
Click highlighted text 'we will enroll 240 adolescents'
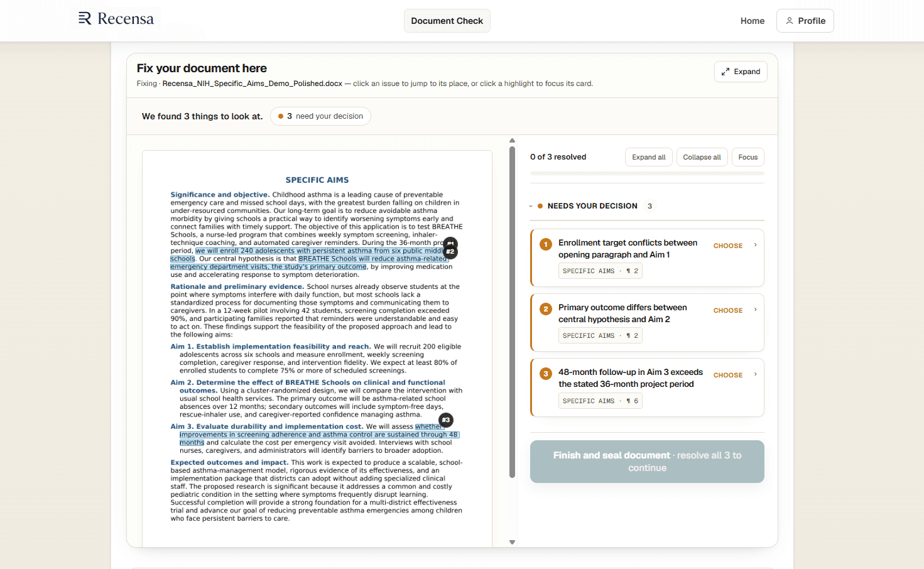(x=245, y=251)
